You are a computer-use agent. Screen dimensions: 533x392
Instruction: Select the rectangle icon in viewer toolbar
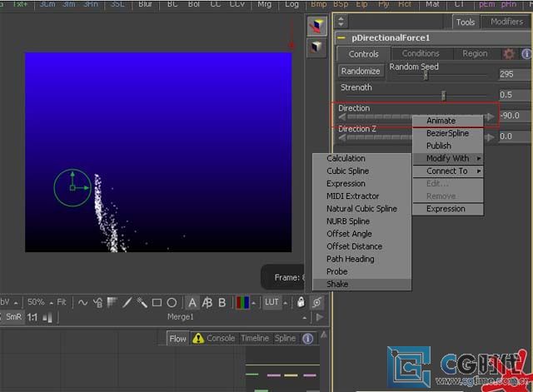tap(157, 302)
